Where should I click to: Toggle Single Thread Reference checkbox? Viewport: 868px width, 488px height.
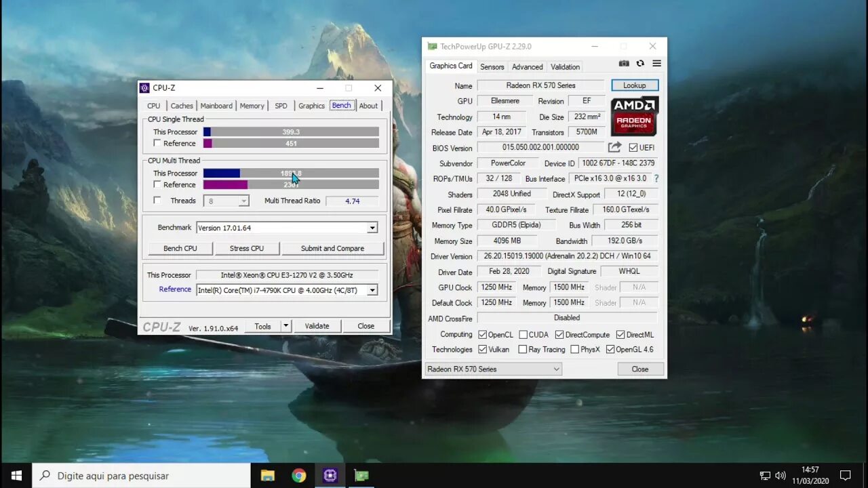pyautogui.click(x=157, y=143)
